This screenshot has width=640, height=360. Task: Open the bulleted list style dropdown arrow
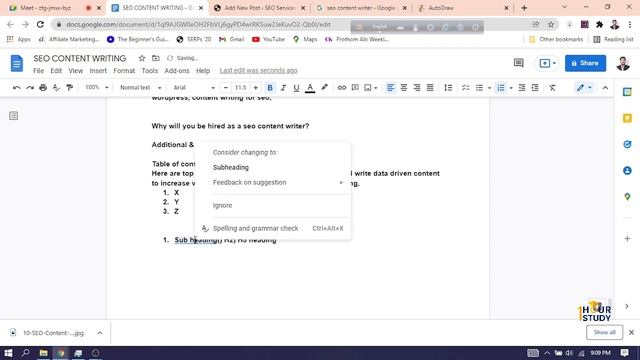click(489, 88)
